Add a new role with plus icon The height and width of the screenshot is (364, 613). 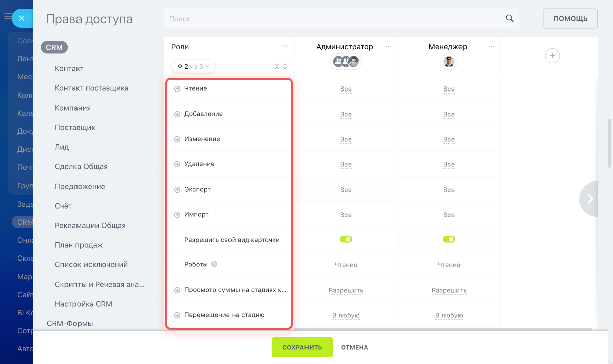(552, 56)
